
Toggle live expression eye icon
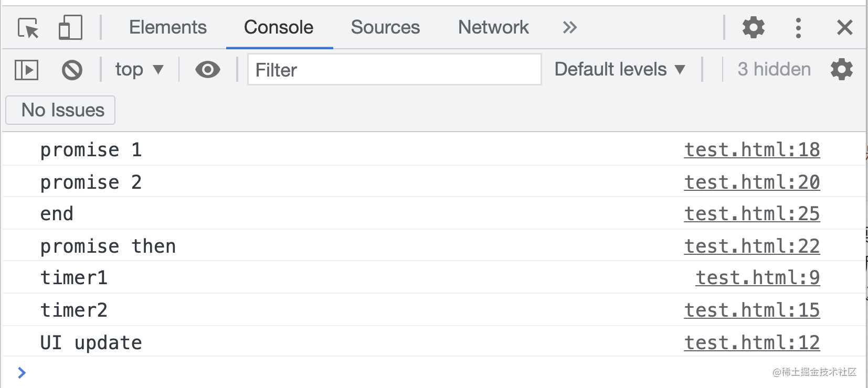point(208,69)
